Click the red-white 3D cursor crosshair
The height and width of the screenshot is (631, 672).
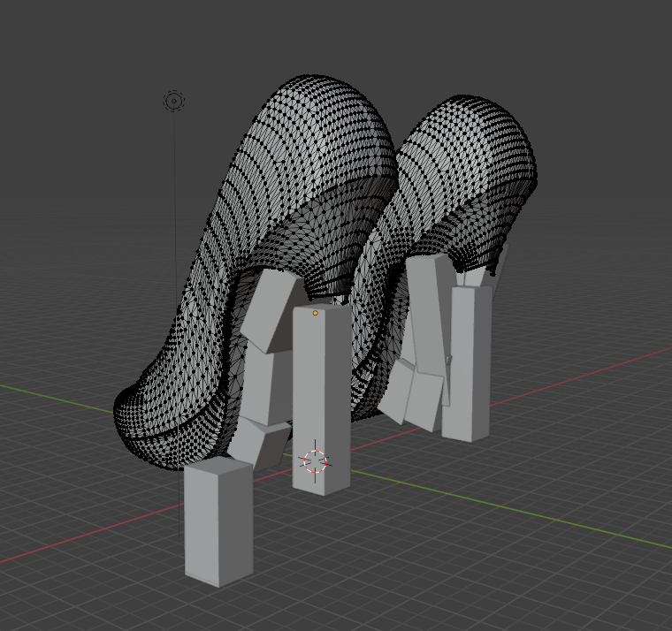pos(315,461)
